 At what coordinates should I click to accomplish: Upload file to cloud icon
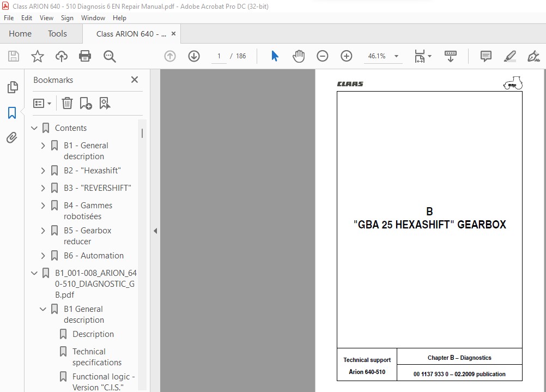[62, 56]
